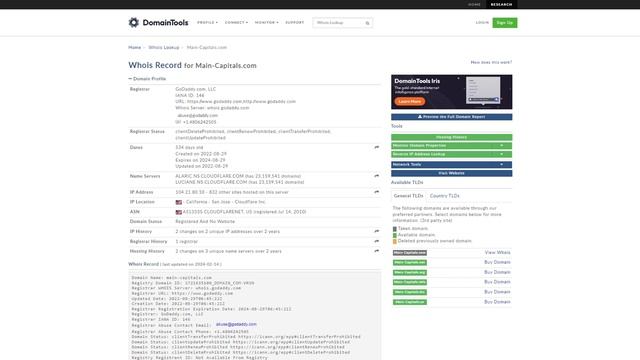Select the Country TLDs tab
Viewport: 640px width, 360px height.
(x=444, y=196)
